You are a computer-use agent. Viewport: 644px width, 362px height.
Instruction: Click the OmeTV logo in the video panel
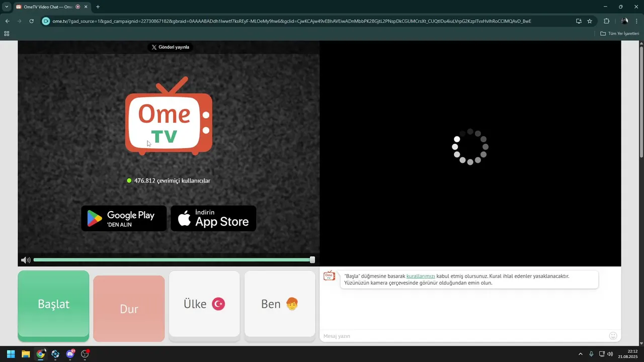pyautogui.click(x=169, y=116)
